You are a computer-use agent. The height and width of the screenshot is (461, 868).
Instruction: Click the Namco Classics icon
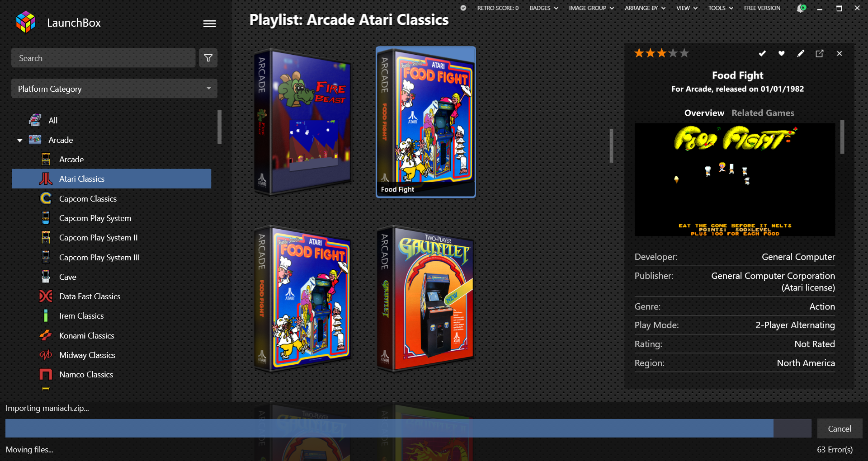click(x=46, y=374)
